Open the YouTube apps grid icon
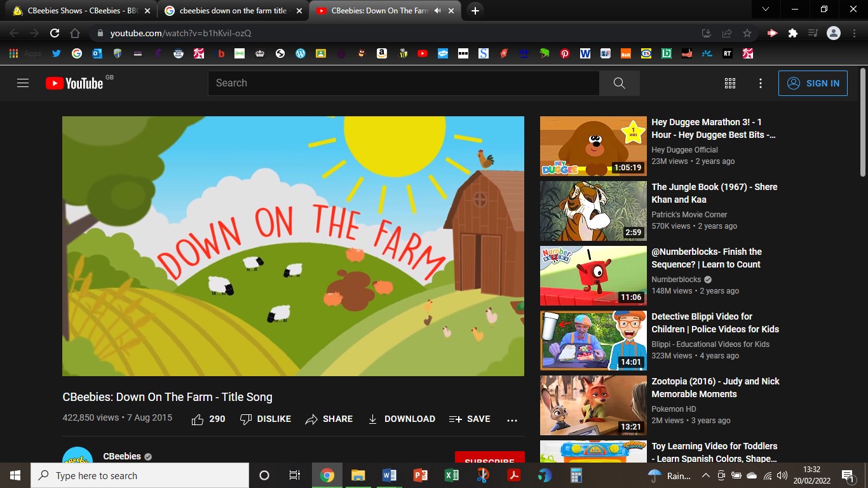This screenshot has height=488, width=868. [x=730, y=83]
